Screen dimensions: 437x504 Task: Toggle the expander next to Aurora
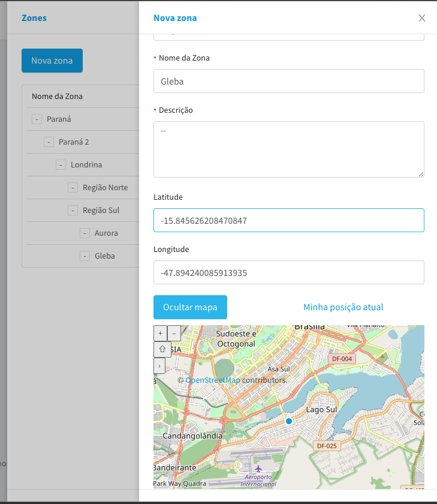tap(85, 233)
